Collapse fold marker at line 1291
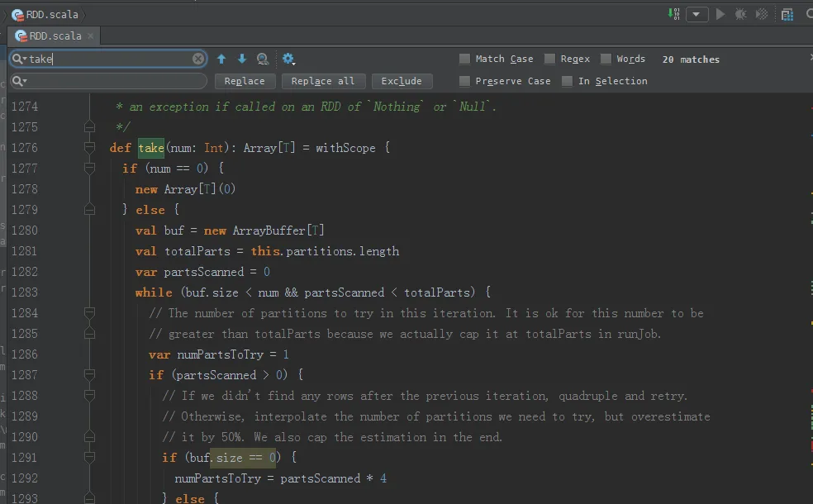Viewport: 813px width, 504px height. (x=90, y=458)
